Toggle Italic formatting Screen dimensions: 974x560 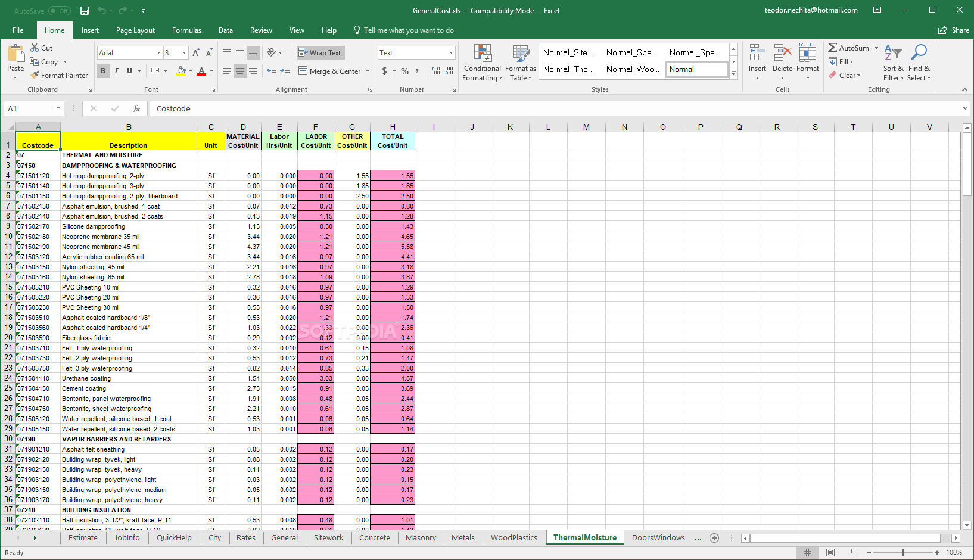[116, 71]
